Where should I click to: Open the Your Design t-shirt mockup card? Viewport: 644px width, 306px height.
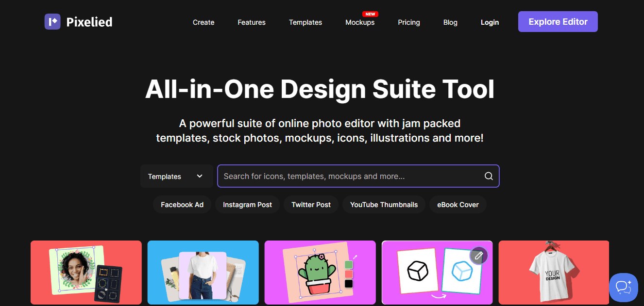[554, 273]
